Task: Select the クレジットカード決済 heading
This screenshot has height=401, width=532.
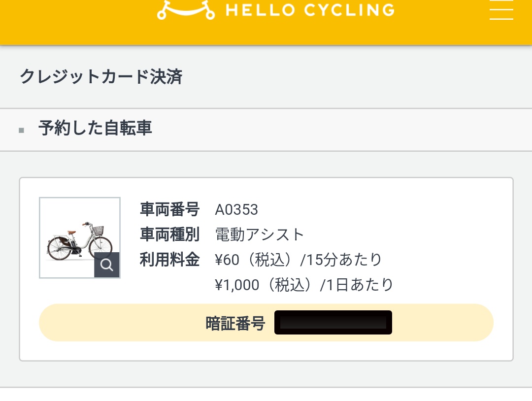Action: (x=101, y=76)
